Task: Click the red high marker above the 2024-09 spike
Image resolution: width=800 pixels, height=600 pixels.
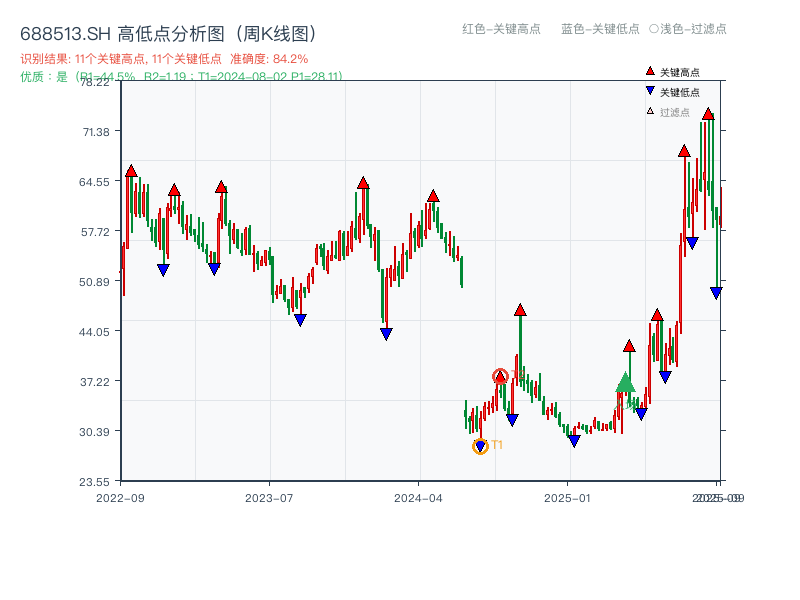Action: pyautogui.click(x=520, y=309)
